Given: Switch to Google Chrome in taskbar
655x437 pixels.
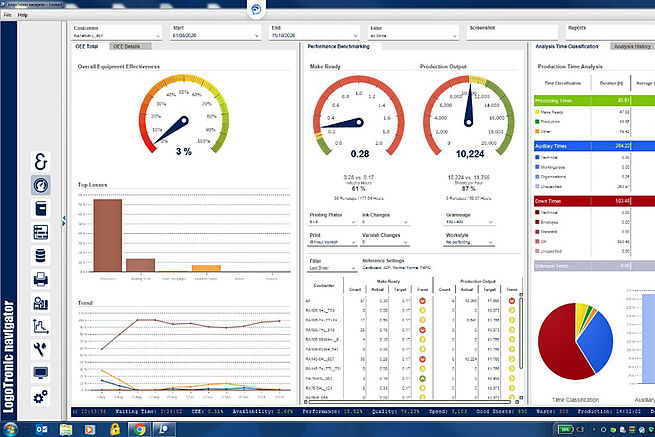Looking at the screenshot, I should [x=139, y=429].
